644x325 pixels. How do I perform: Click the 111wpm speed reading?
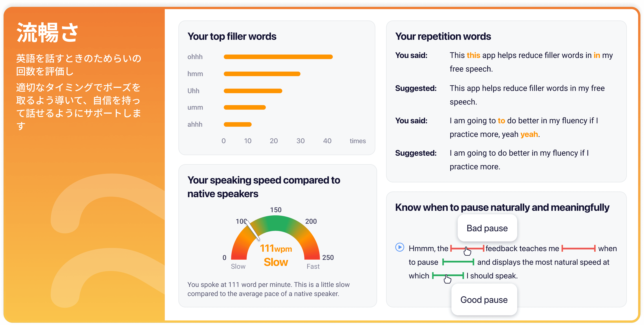click(276, 248)
